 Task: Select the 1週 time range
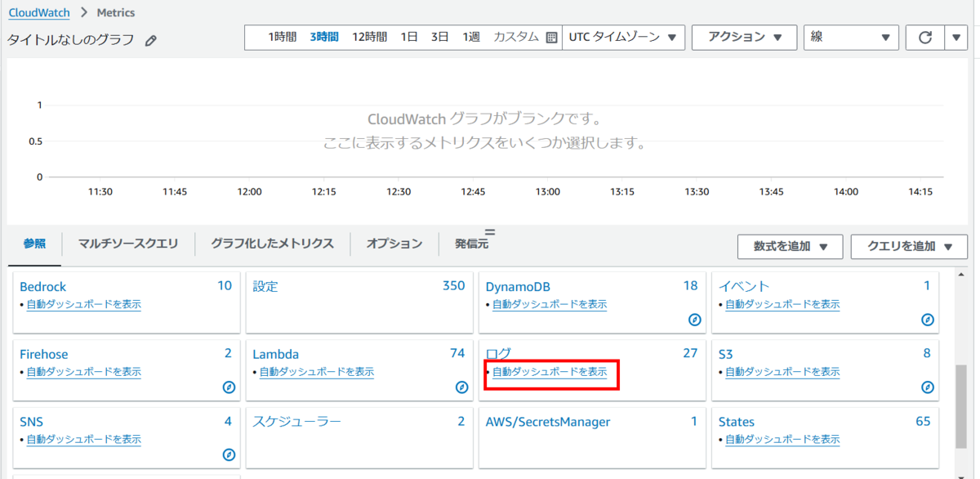471,37
